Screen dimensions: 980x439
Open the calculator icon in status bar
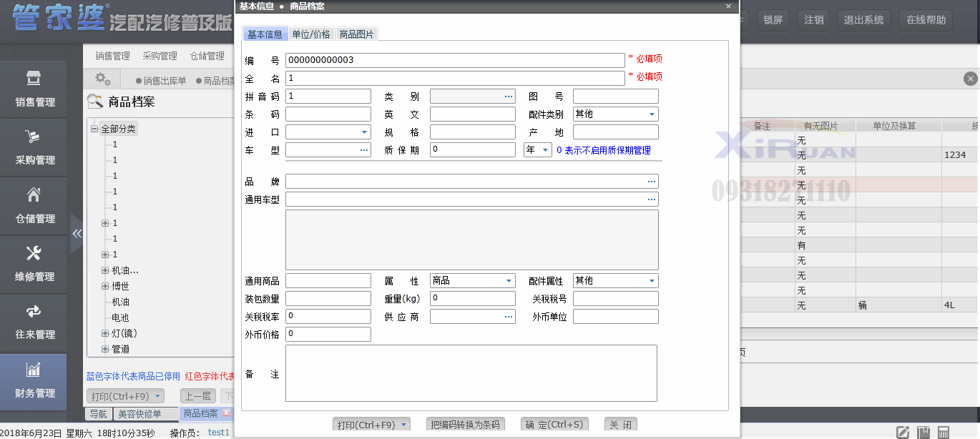944,433
